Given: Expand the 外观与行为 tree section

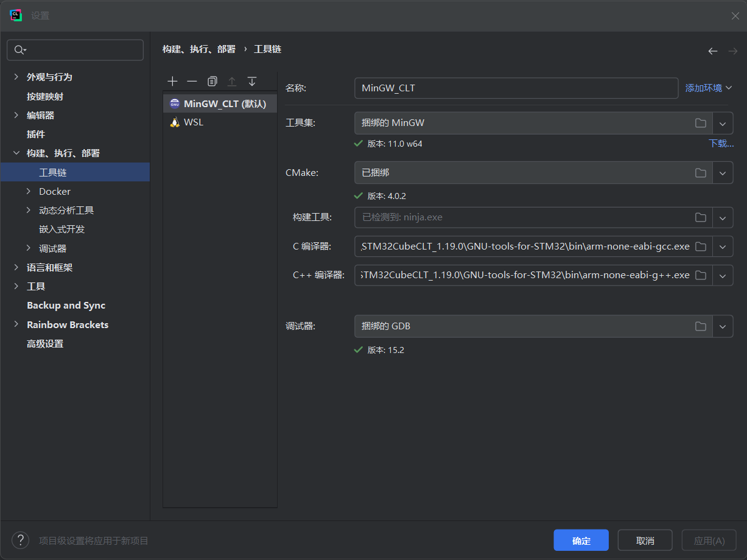Looking at the screenshot, I should (x=16, y=77).
